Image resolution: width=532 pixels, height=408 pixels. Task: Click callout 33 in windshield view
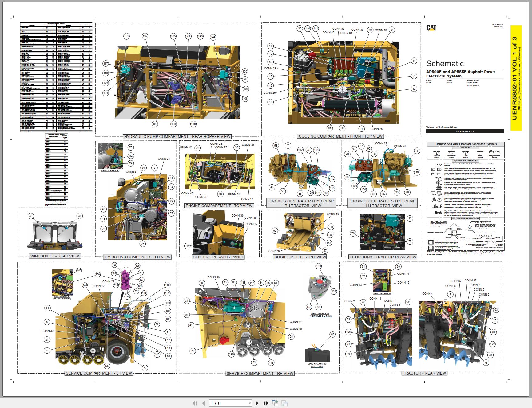tap(30, 216)
